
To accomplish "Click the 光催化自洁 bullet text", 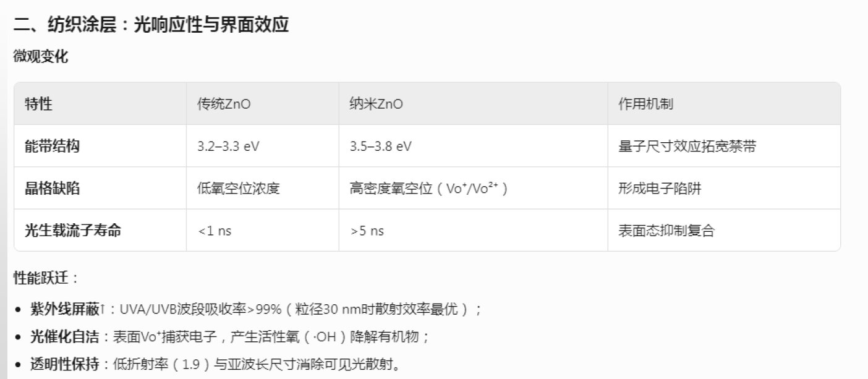I will pyautogui.click(x=65, y=337).
